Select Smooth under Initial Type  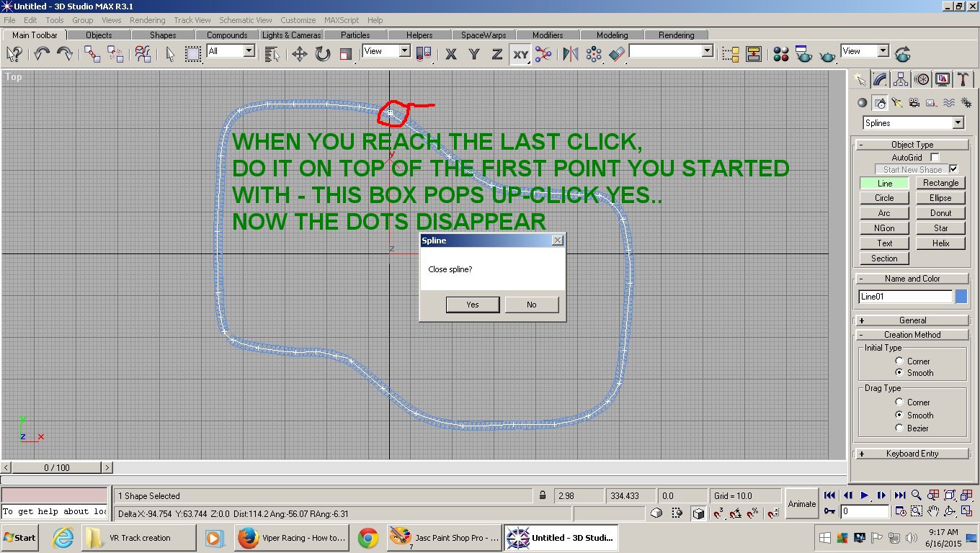tap(899, 372)
